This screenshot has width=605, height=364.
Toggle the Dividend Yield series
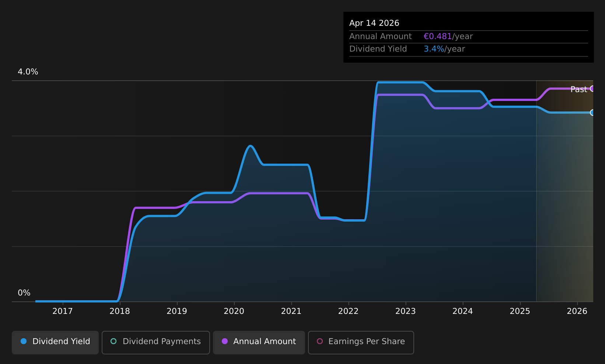[x=55, y=342]
